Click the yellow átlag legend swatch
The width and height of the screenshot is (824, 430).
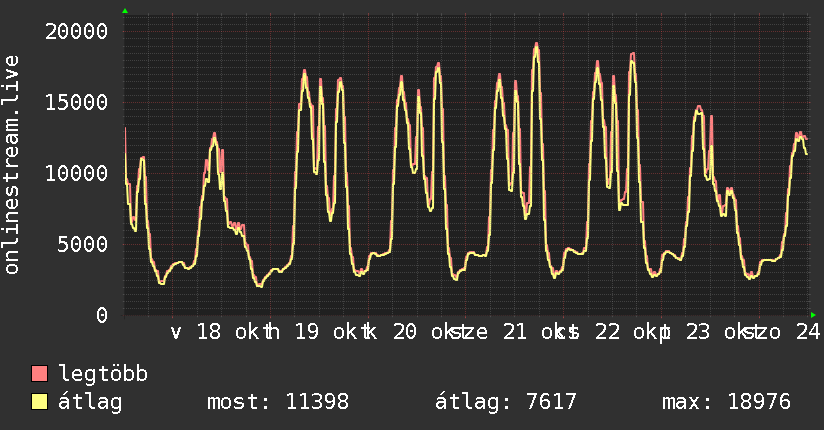click(39, 402)
